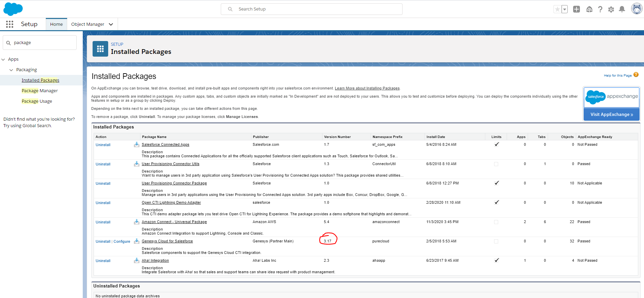Image resolution: width=644 pixels, height=298 pixels.
Task: Click the Help for this Page link
Action: [x=618, y=76]
